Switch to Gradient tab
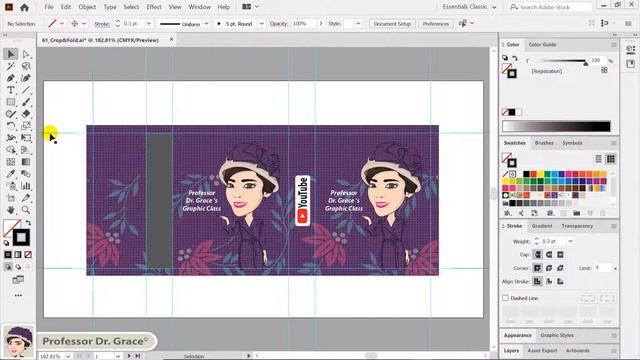Viewport: 640px width, 360px height. pyautogui.click(x=542, y=226)
